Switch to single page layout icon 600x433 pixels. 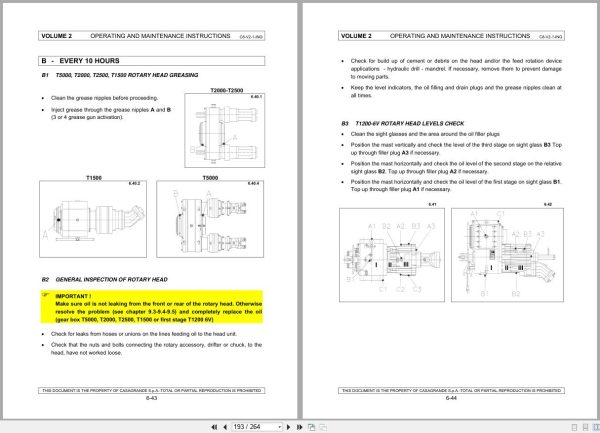tap(574, 427)
